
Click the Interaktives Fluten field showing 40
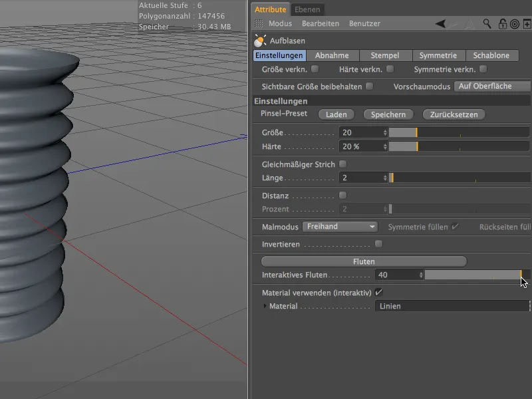(397, 275)
